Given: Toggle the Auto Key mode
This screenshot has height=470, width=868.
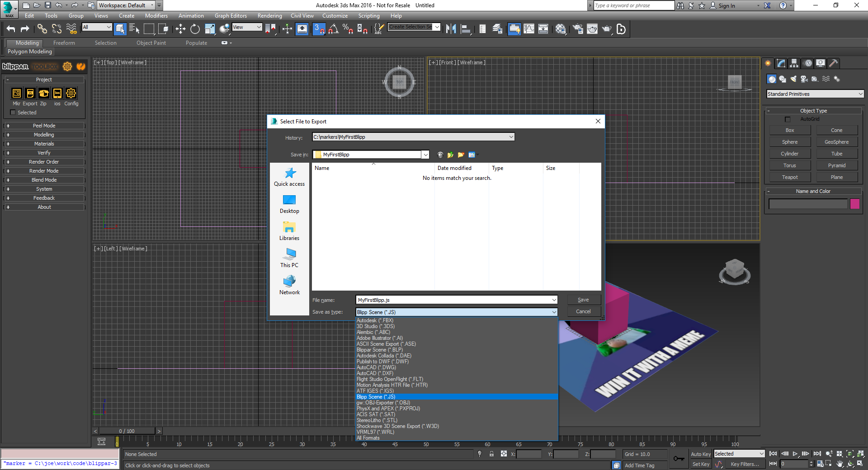Looking at the screenshot, I should click(700, 454).
